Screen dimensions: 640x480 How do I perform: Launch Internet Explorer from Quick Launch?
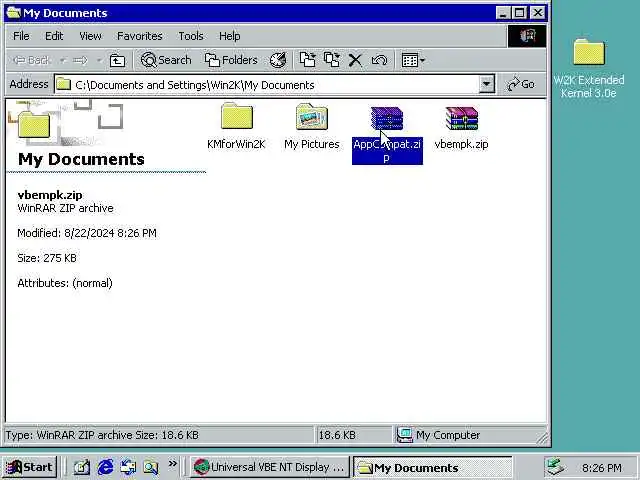click(x=105, y=467)
